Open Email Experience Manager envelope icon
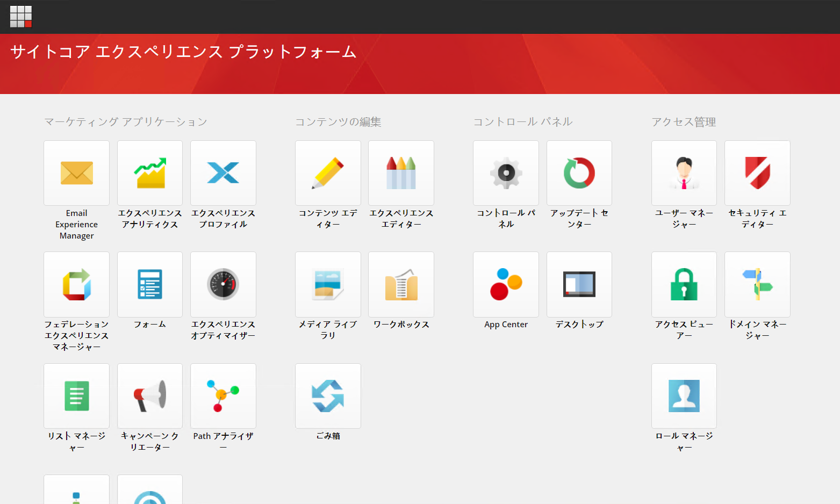Image resolution: width=840 pixels, height=504 pixels. (76, 173)
